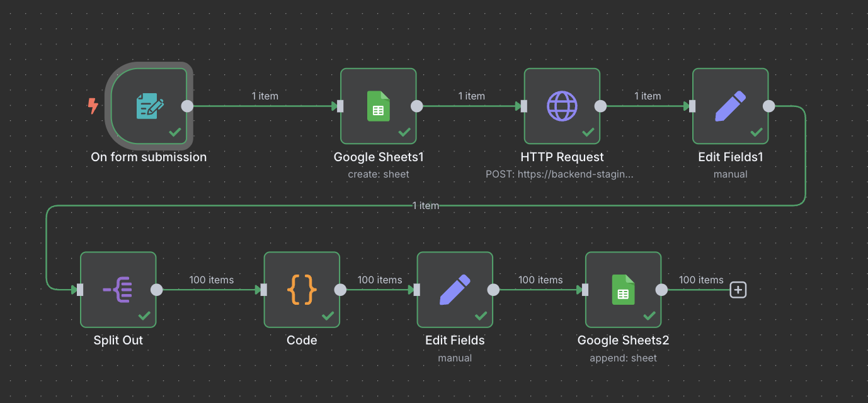Select the On form submission trigger node

[x=149, y=106]
